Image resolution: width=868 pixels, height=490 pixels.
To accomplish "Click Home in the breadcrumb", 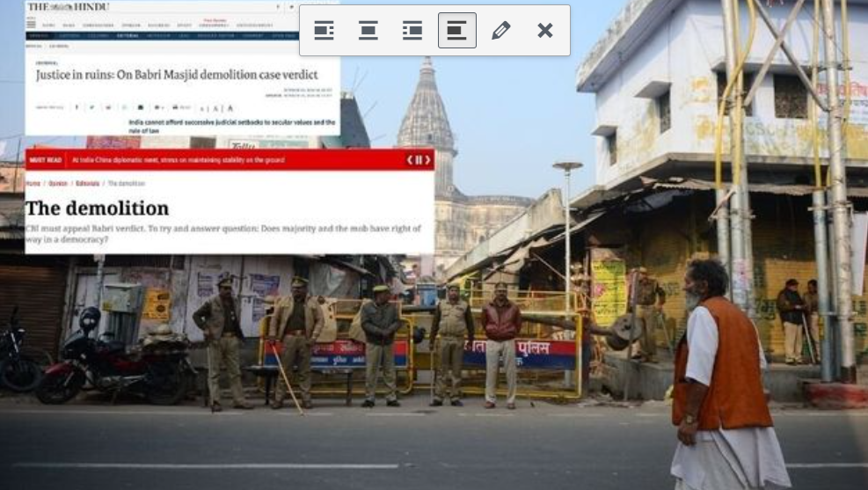I will coord(33,183).
